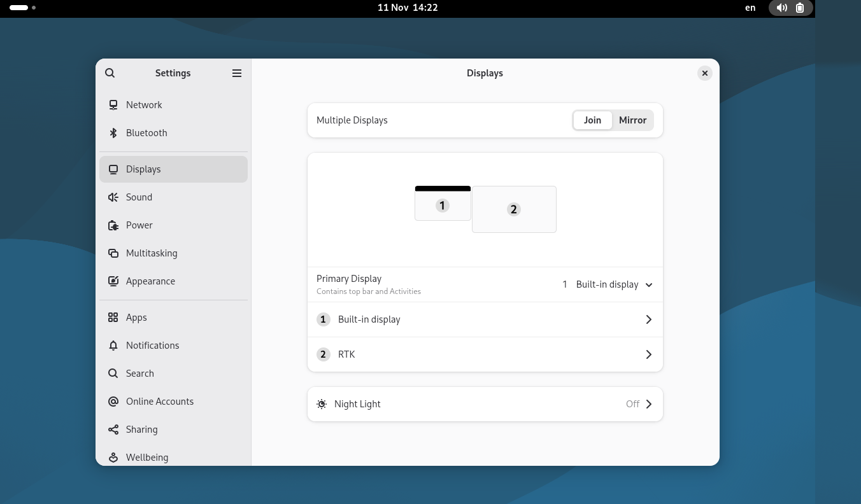Click the search icon in Settings sidebar

110,73
